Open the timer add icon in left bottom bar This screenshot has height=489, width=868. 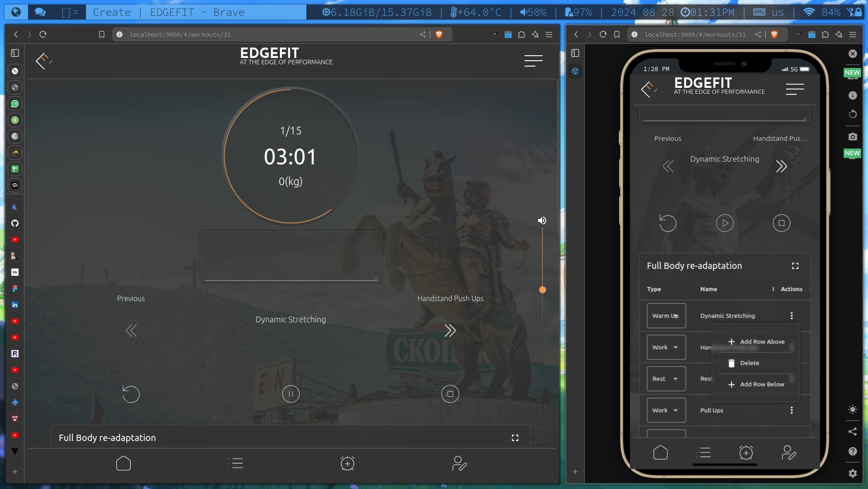(x=347, y=463)
